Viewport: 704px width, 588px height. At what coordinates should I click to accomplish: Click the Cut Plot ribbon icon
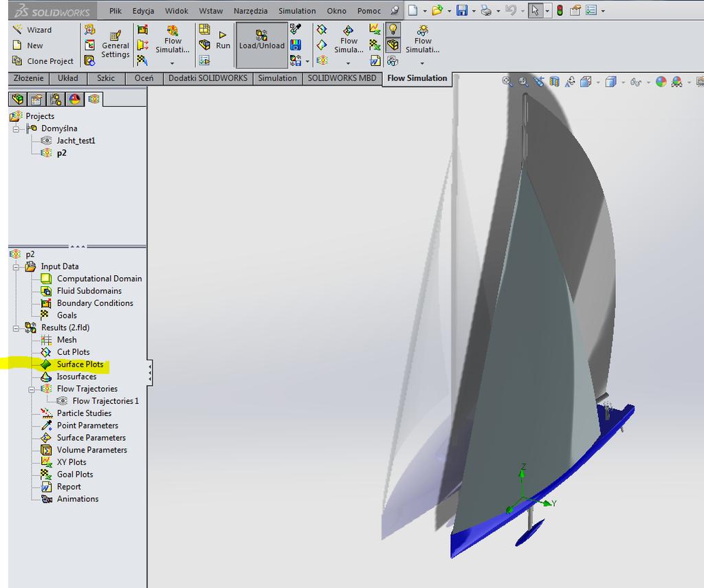click(x=322, y=30)
